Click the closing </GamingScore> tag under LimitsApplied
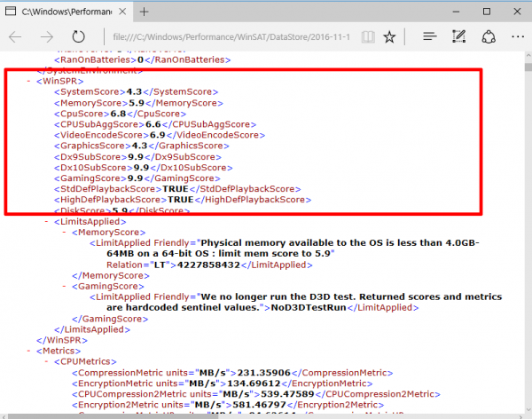Image resolution: width=532 pixels, height=419 pixels. pos(110,319)
